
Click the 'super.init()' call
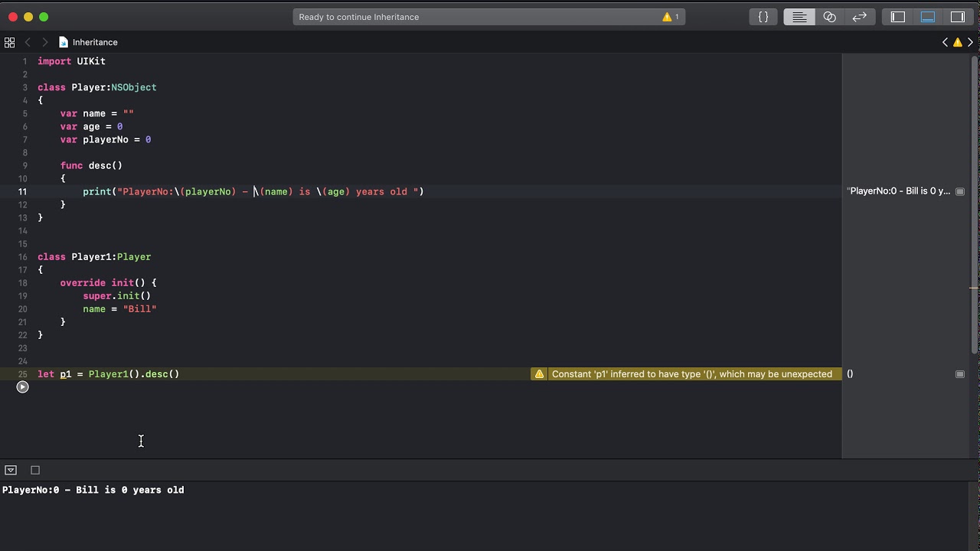pos(117,296)
